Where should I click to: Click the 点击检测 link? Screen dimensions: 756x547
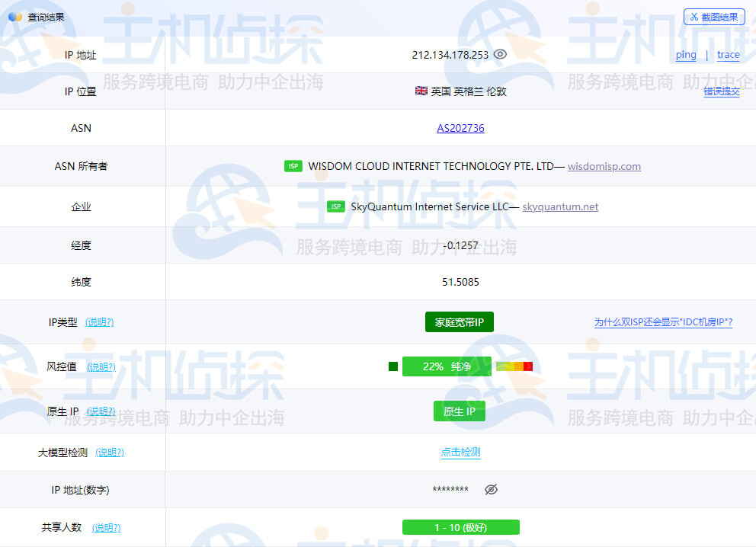click(460, 452)
